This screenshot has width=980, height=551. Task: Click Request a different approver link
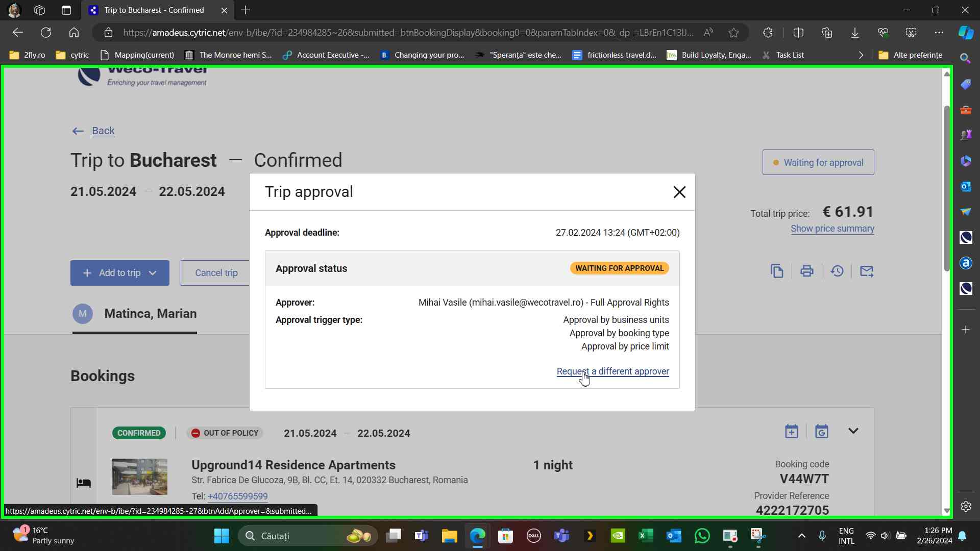point(612,371)
